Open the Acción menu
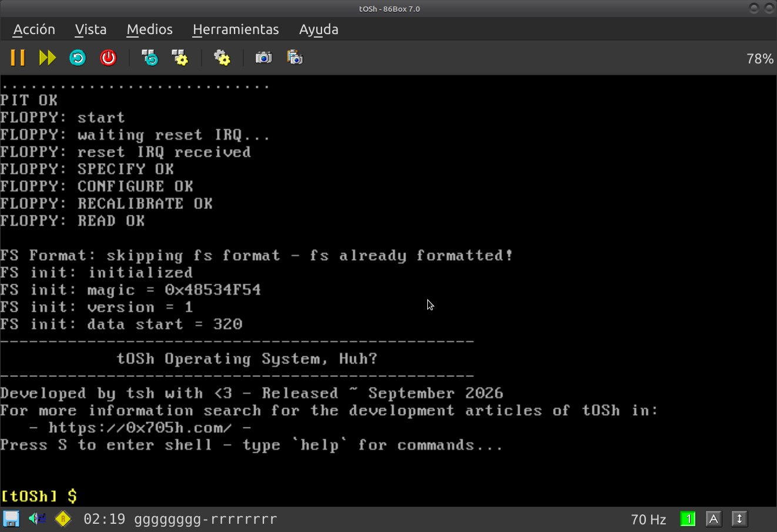The image size is (777, 532). (x=34, y=29)
